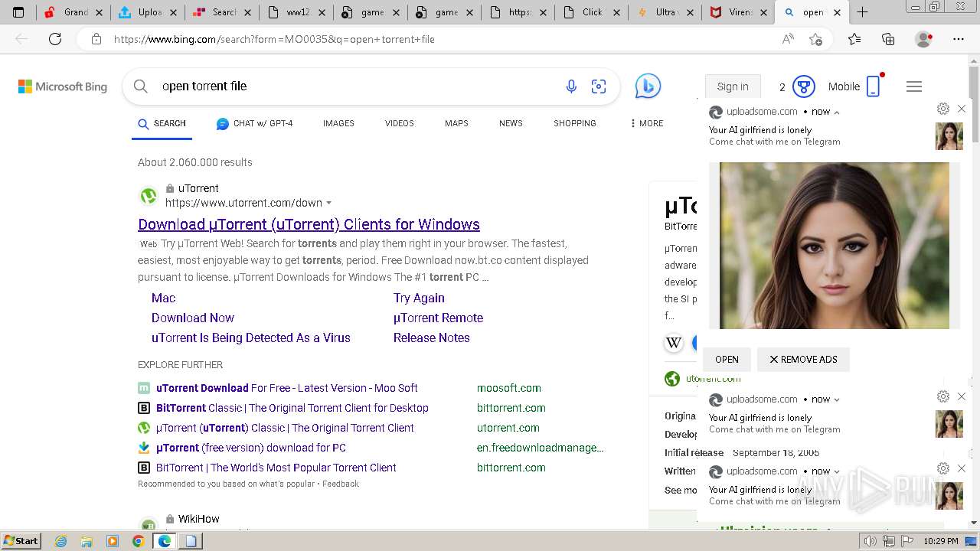Click the Sign in button
This screenshot has height=551, width=980.
(733, 86)
